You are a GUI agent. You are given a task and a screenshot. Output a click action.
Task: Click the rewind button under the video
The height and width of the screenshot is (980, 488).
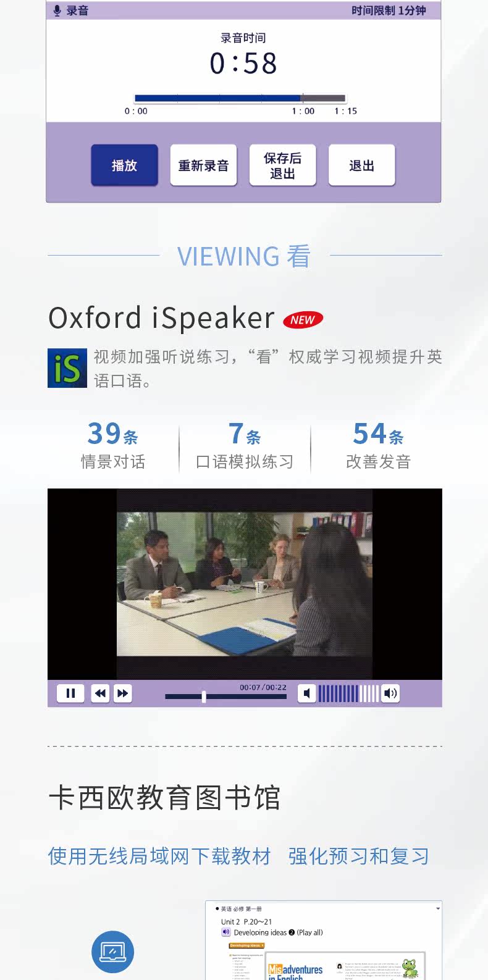(100, 693)
